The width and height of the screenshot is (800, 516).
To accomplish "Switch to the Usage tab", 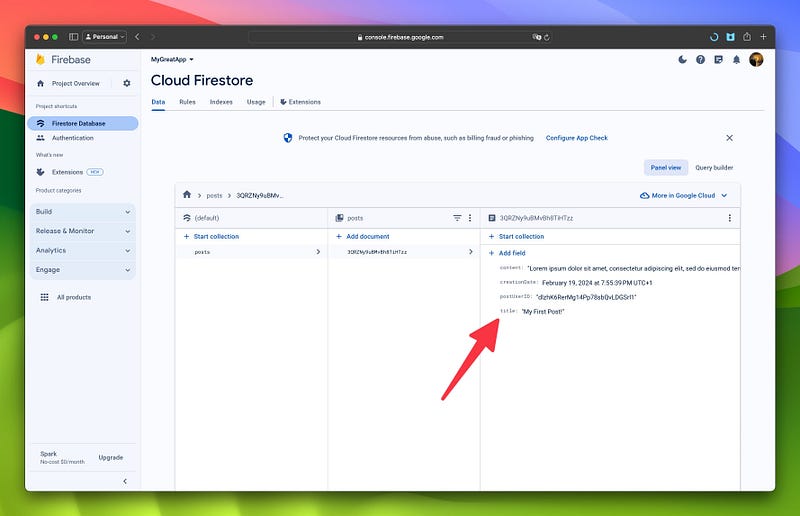I will click(256, 102).
